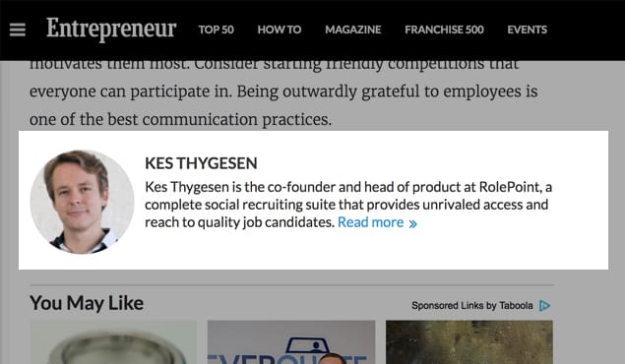Open the EVENTS menu item
Viewport: 625px width, 364px height.
tap(527, 30)
